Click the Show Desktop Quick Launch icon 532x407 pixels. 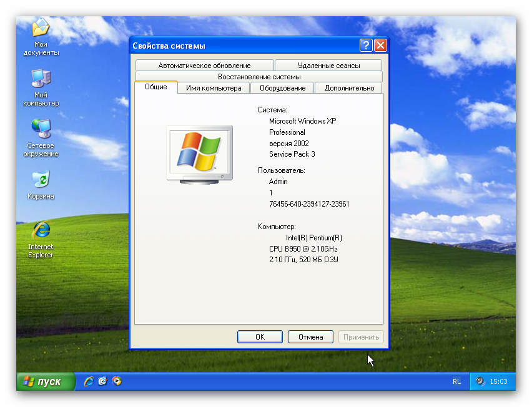click(x=102, y=381)
